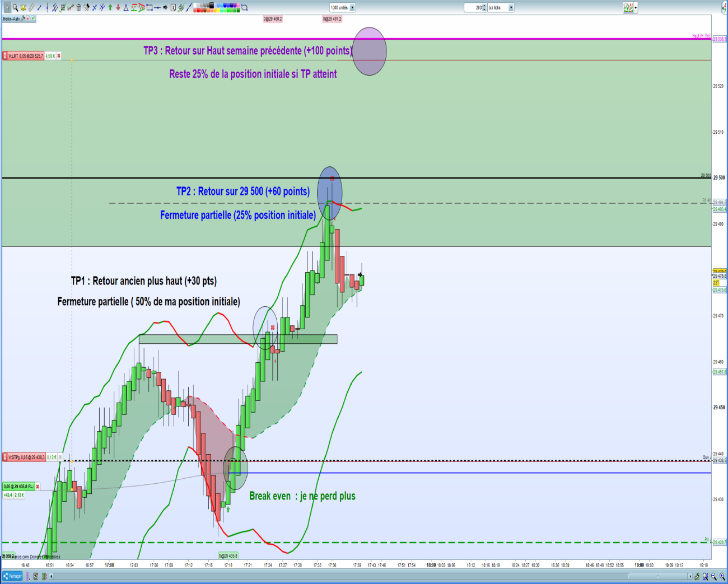Image resolution: width=728 pixels, height=584 pixels.
Task: Click the trash can delete-objects icon
Action: click(78, 8)
